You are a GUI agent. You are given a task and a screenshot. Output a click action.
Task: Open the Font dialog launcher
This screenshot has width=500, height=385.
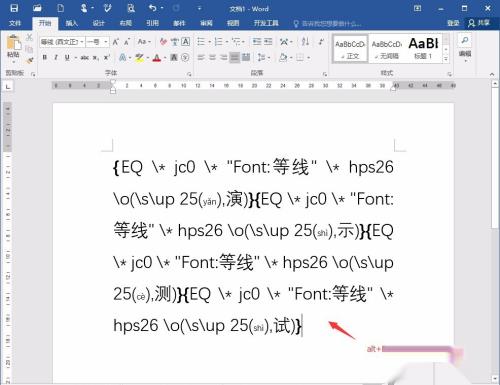189,74
